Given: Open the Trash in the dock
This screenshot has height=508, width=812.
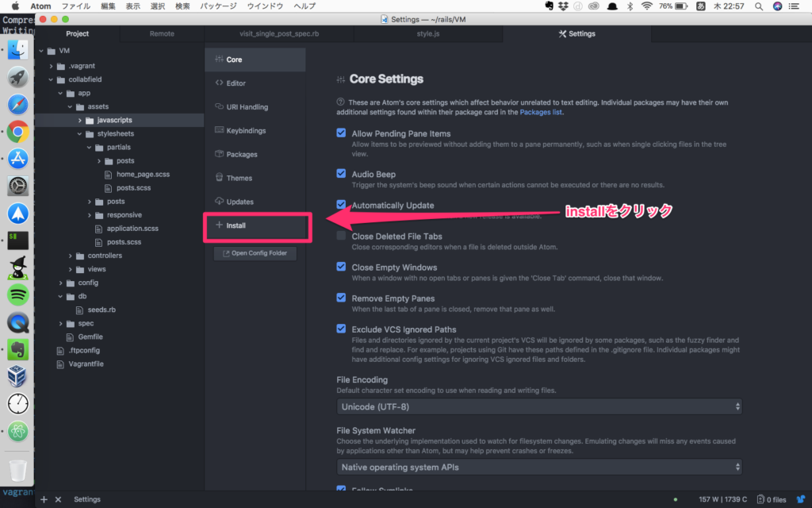Looking at the screenshot, I should pyautogui.click(x=17, y=470).
